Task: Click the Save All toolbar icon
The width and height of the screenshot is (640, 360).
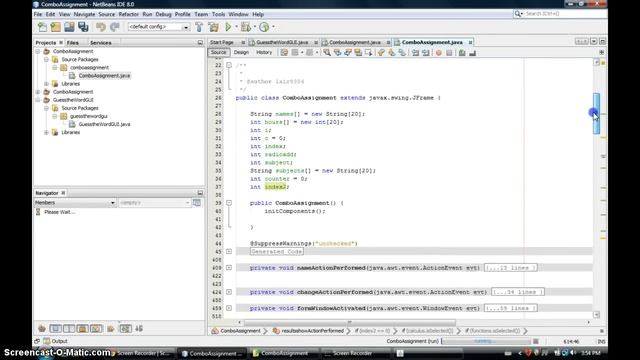Action: 83,27
